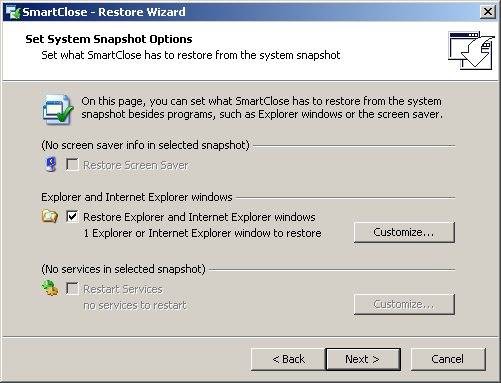Click the restore wizard header icon
Viewport: 501px width, 383px height.
(471, 51)
